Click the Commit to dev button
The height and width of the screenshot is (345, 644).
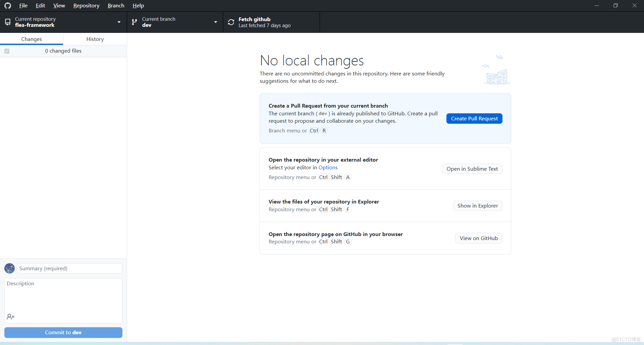(63, 332)
